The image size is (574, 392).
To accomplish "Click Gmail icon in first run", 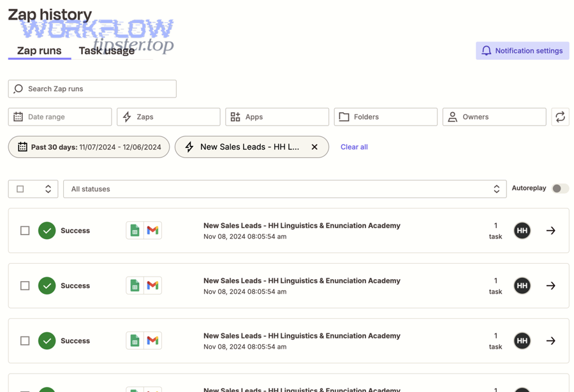I will click(x=152, y=231).
